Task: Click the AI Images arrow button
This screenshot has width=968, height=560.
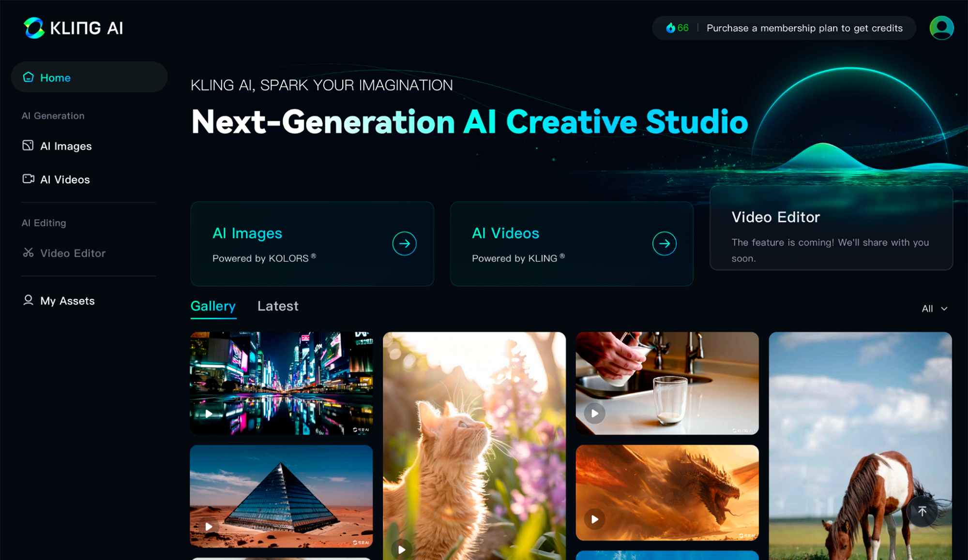Action: point(404,244)
